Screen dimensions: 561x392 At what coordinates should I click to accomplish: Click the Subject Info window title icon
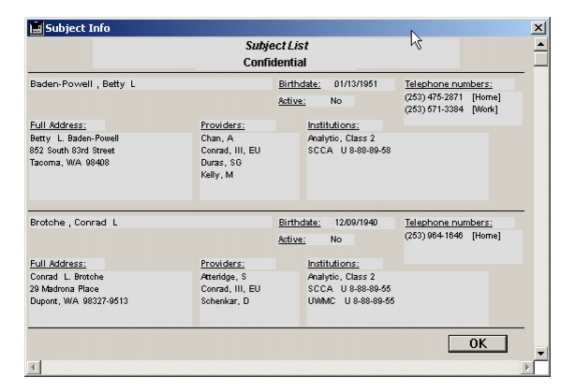coord(36,28)
